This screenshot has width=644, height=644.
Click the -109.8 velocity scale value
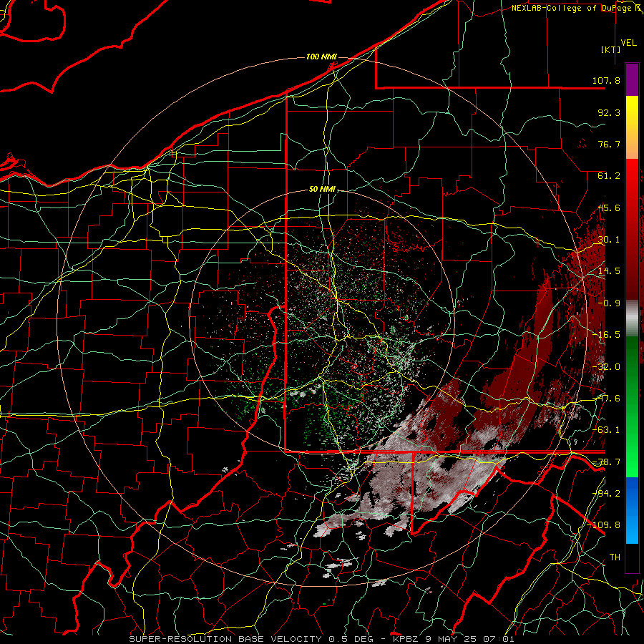point(603,525)
